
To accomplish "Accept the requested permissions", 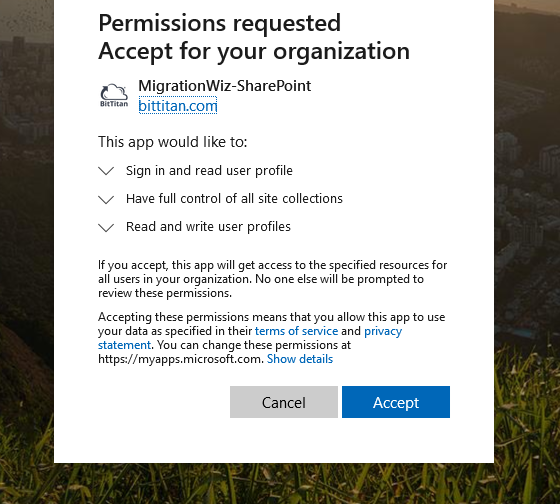I will click(x=396, y=402).
